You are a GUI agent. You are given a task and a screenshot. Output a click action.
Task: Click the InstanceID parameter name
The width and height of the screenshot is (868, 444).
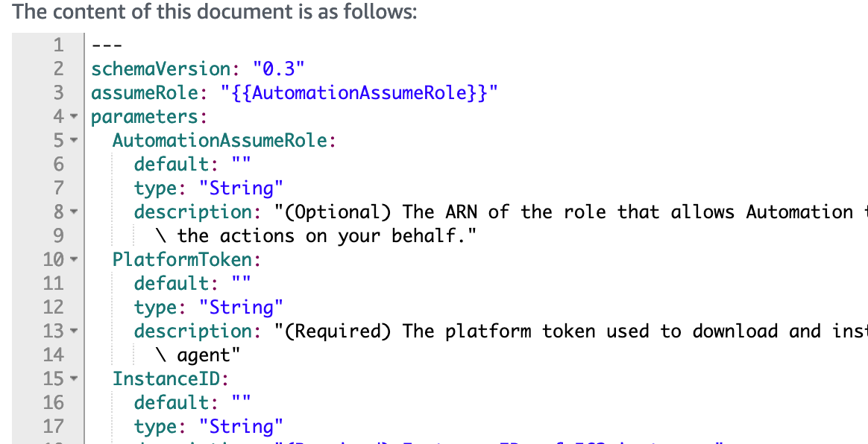point(166,378)
